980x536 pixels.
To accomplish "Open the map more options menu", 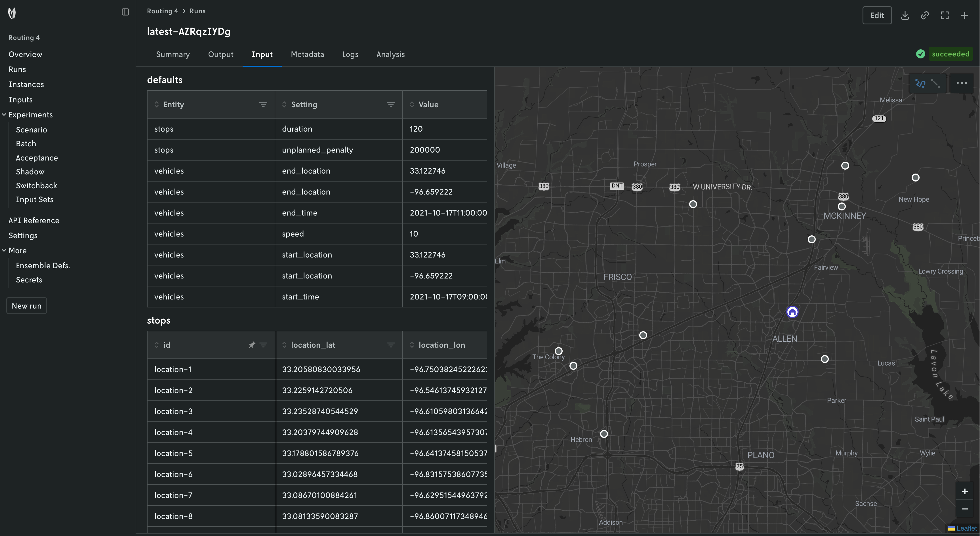I will pyautogui.click(x=961, y=83).
